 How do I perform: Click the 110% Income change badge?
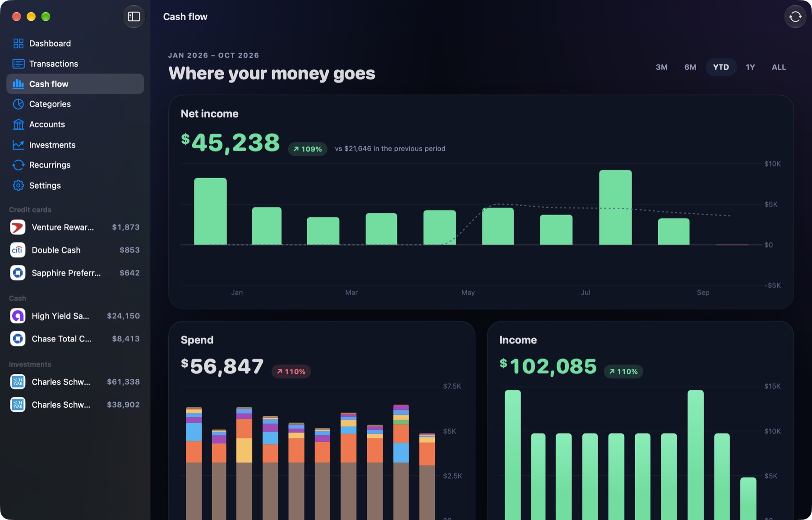tap(623, 372)
